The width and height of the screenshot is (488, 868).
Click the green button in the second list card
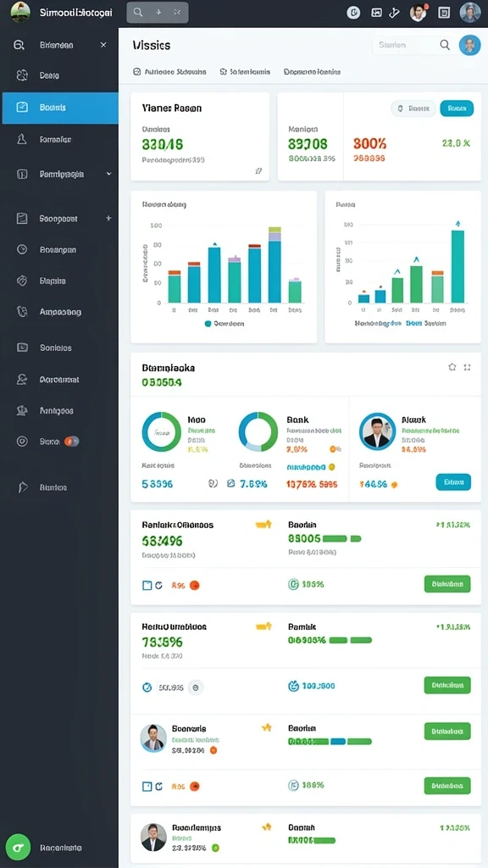click(x=447, y=685)
